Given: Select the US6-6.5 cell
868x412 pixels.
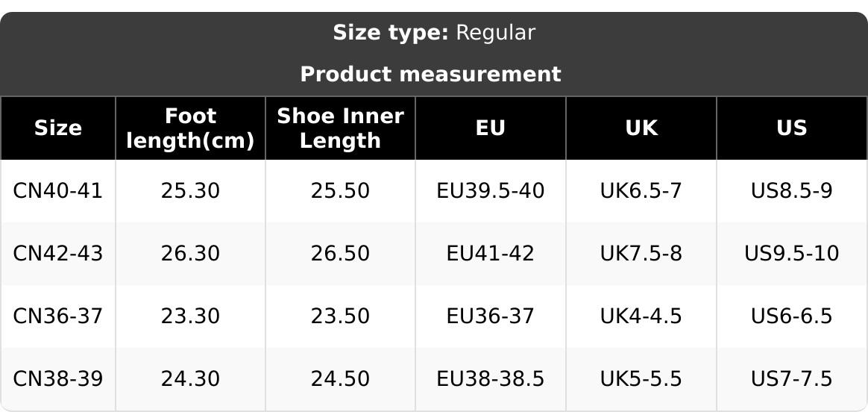Looking at the screenshot, I should [x=792, y=316].
